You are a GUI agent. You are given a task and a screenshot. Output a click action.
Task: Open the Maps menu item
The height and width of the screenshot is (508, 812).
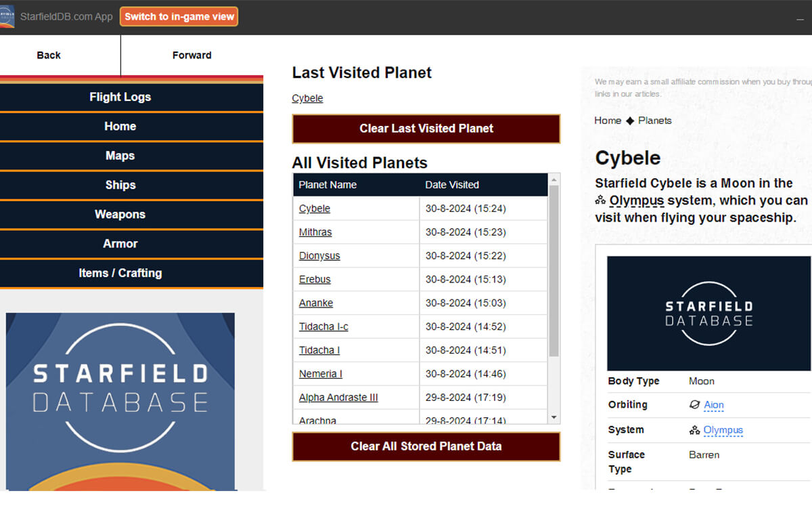tap(120, 156)
